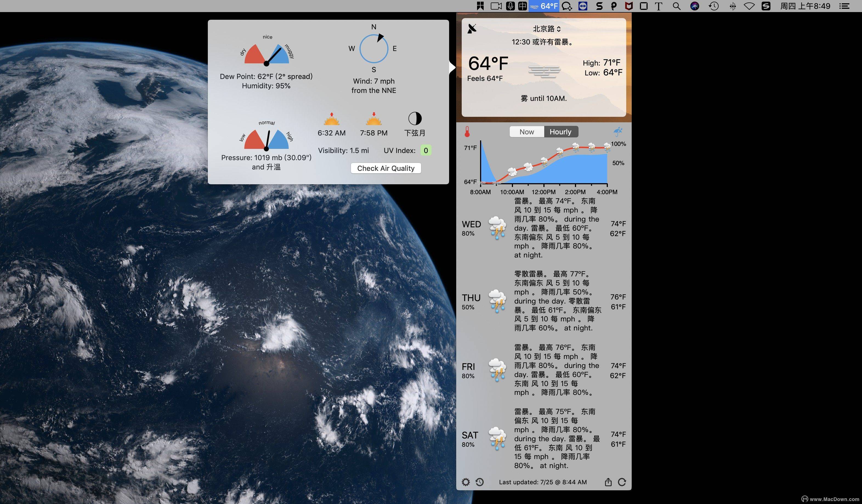The image size is (862, 504).
Task: Click the 2:00PM label on hourly chart
Action: [575, 192]
